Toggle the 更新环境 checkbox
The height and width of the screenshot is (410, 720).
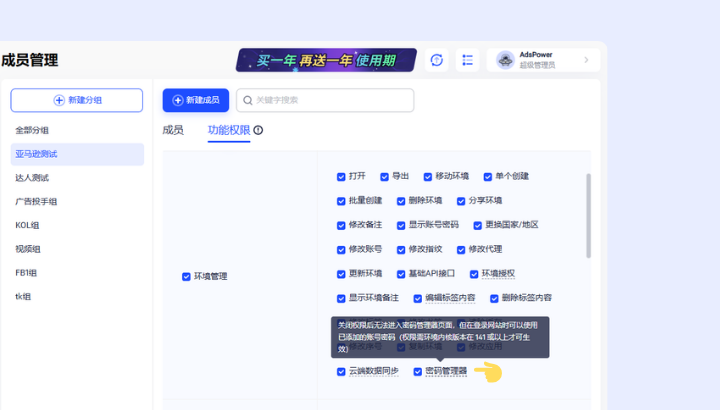pyautogui.click(x=341, y=274)
